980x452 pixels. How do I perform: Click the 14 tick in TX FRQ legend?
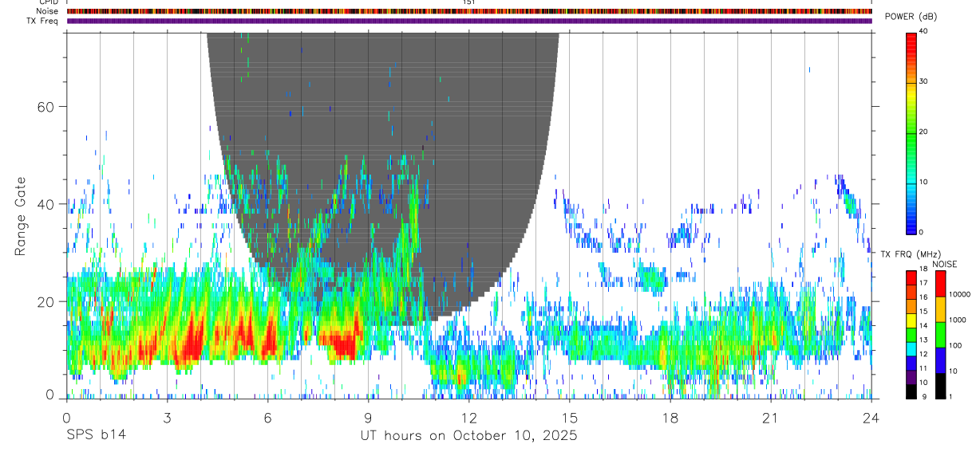pyautogui.click(x=923, y=325)
